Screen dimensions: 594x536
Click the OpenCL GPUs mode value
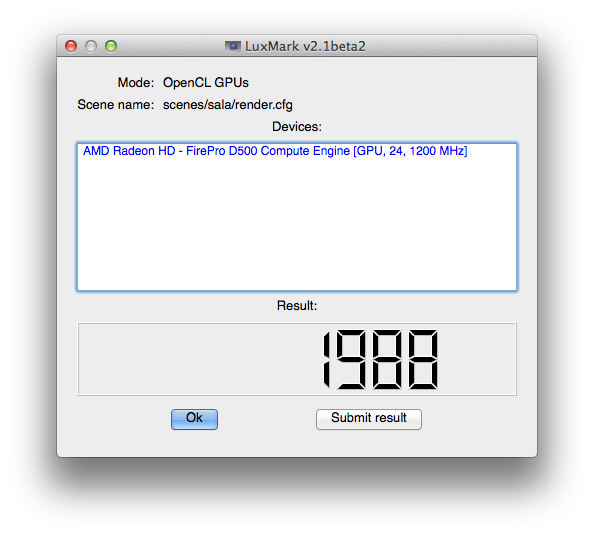(x=206, y=82)
